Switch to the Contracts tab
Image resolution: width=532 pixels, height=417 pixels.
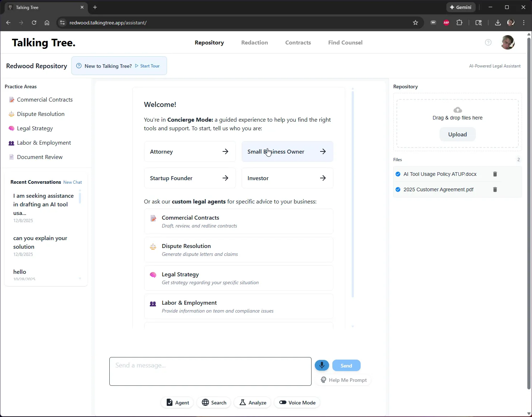point(298,42)
